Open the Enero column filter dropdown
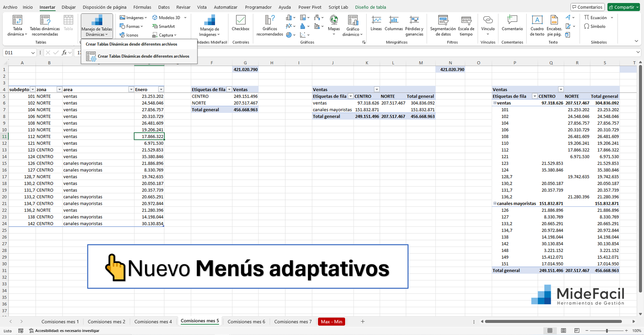Image resolution: width=644 pixels, height=335 pixels. pos(161,89)
